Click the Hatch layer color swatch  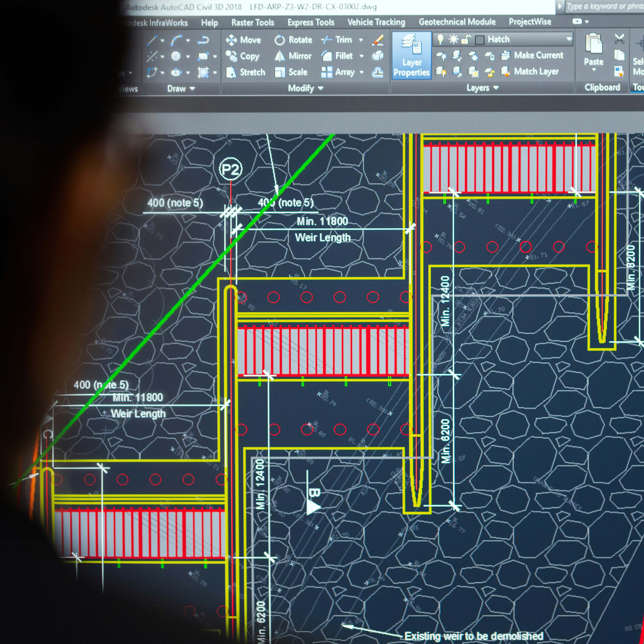click(x=479, y=40)
